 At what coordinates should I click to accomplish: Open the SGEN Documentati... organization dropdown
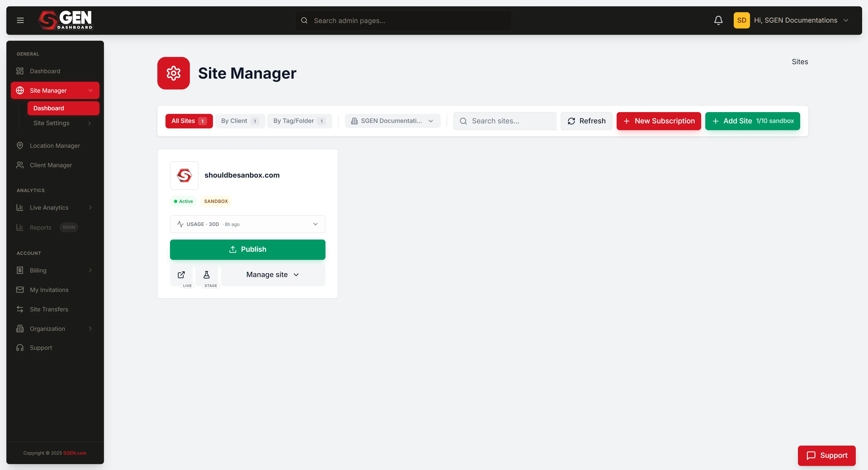pos(393,121)
